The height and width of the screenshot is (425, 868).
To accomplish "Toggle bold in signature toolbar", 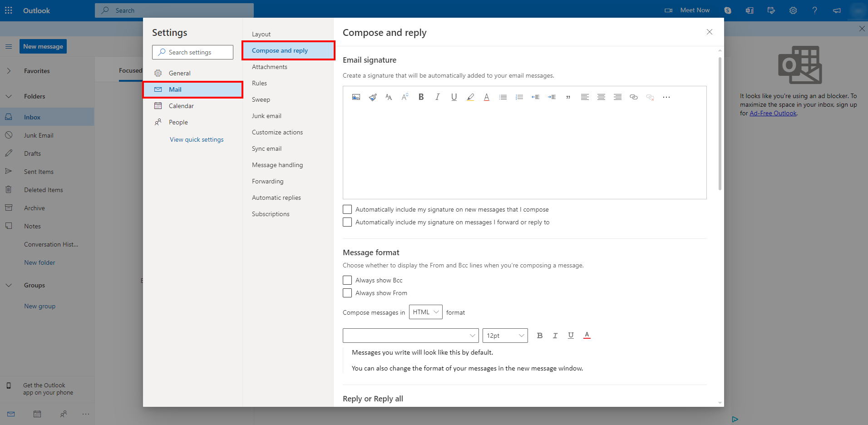I will pyautogui.click(x=421, y=97).
